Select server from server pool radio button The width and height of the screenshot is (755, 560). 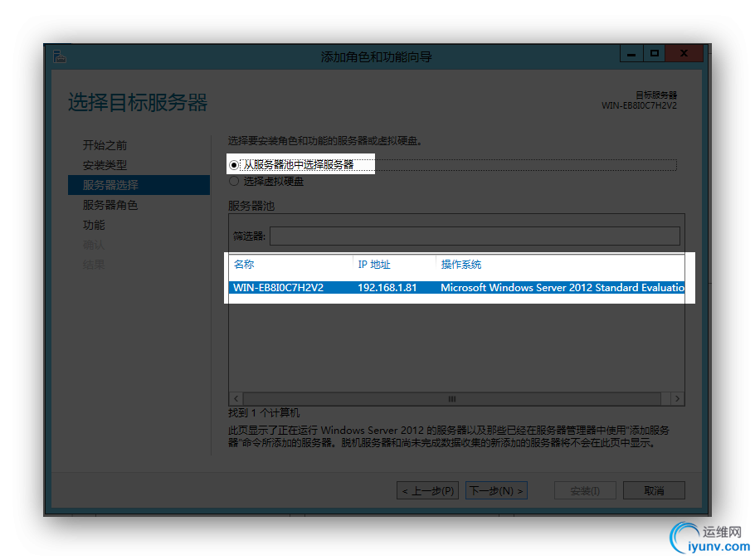coord(234,165)
